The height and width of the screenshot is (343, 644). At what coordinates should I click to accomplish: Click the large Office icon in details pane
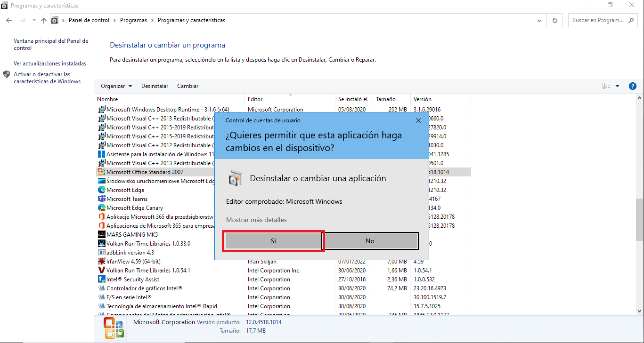pos(114,328)
